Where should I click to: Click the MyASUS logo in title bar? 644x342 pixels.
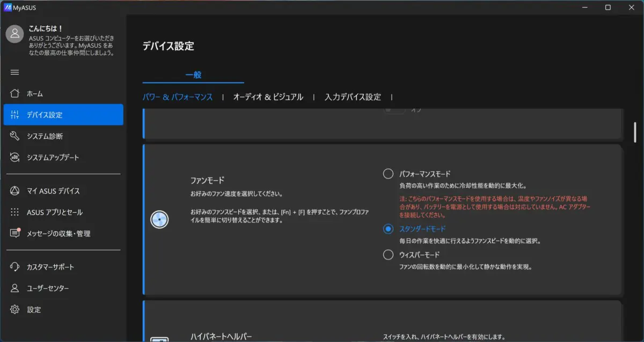point(8,7)
